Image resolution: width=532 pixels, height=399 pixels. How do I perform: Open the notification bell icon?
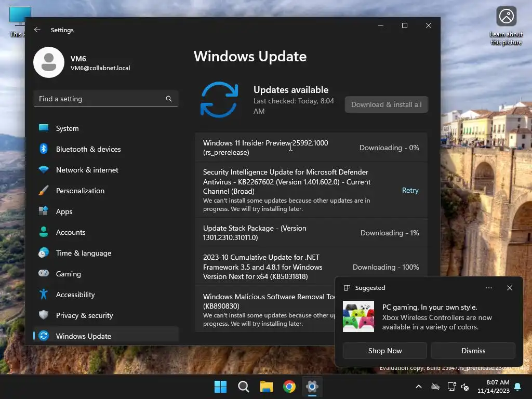(x=517, y=387)
